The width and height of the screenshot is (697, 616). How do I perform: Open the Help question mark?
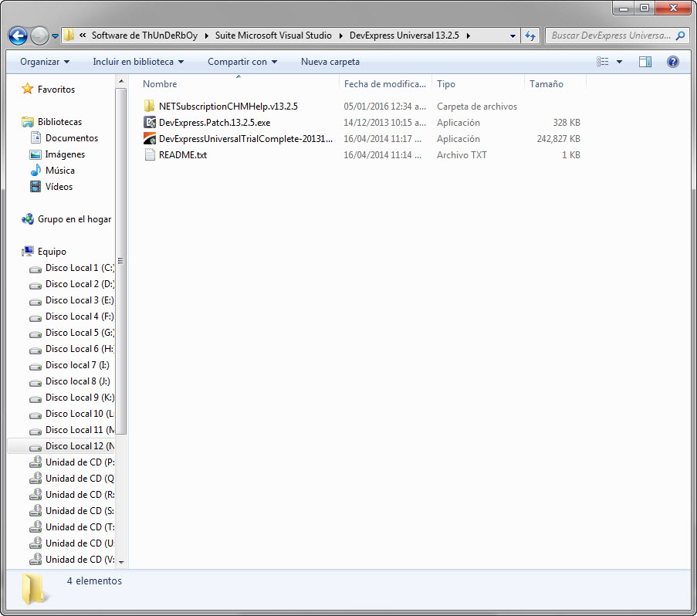[x=672, y=62]
